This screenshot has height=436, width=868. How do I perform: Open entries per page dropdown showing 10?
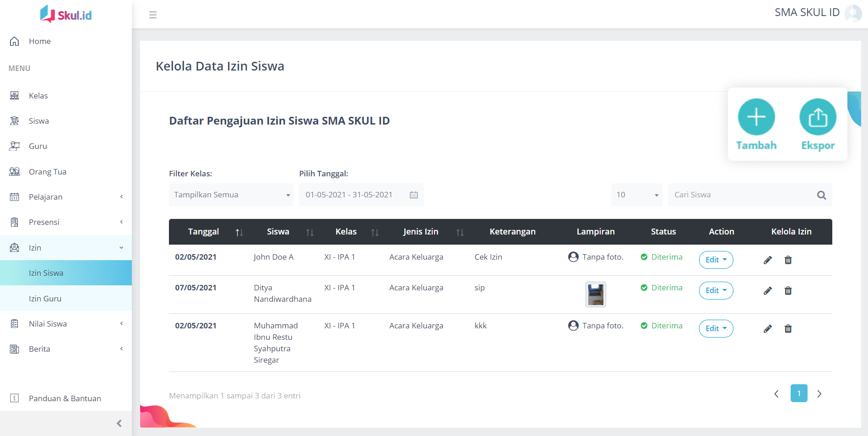coord(636,195)
